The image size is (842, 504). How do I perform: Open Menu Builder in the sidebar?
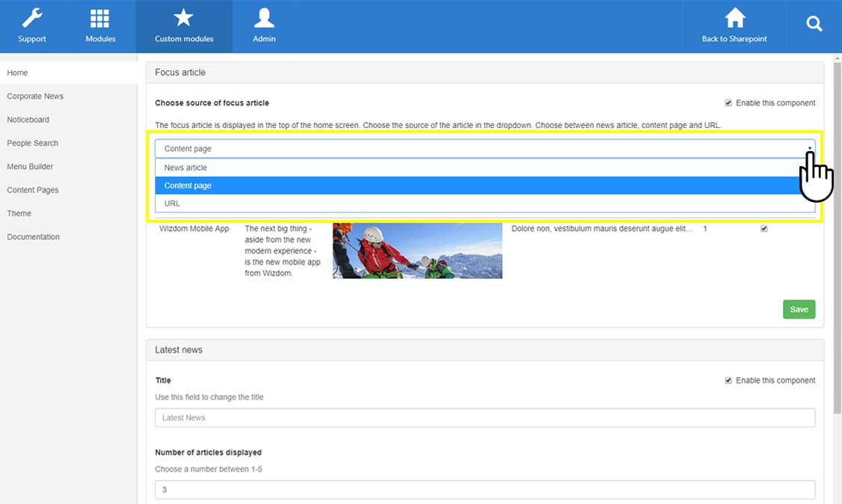point(30,167)
